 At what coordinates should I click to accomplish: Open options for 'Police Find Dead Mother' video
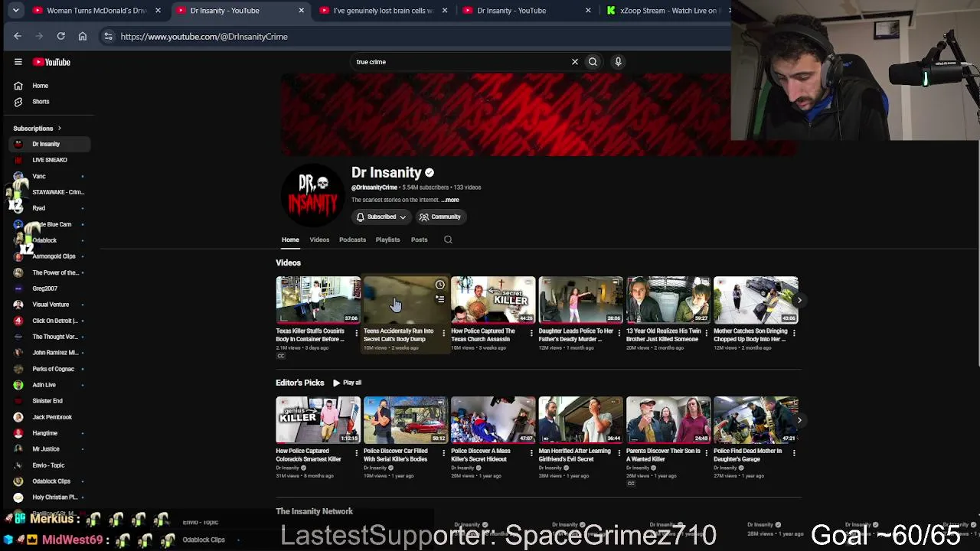794,453
